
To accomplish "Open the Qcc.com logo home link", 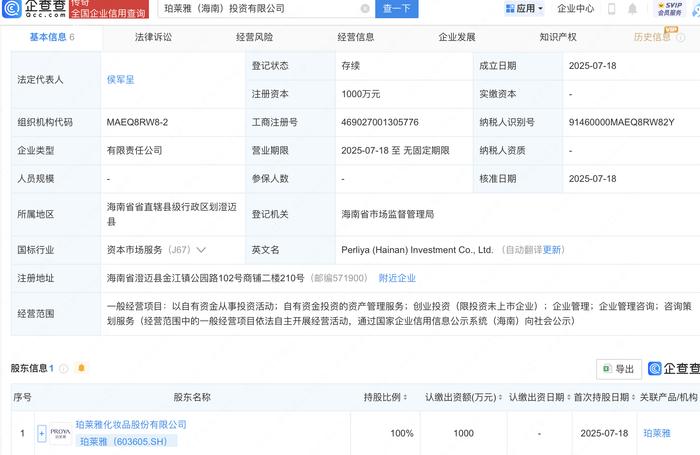I will [x=34, y=8].
